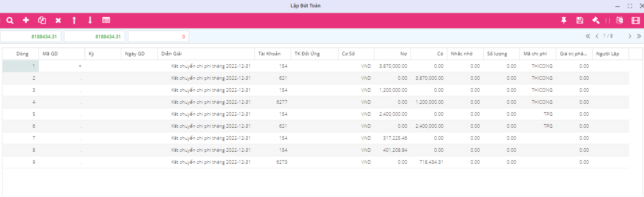Viewport: 644px width, 197px height.
Task: Click the difference field showing 0
Action: [x=158, y=37]
